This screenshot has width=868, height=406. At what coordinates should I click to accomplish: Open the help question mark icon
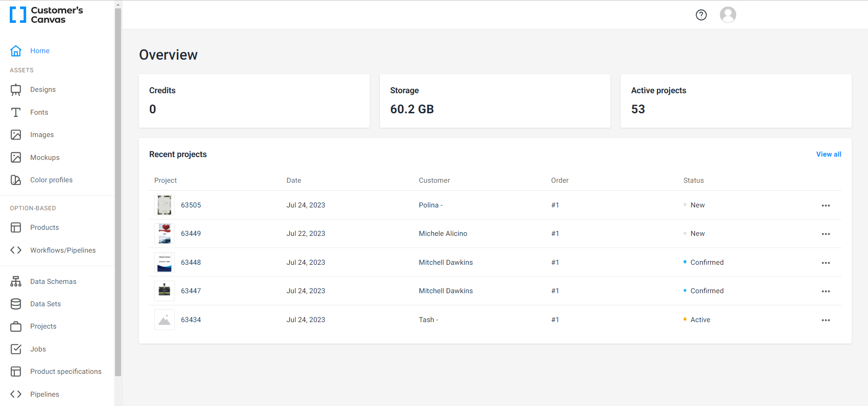pos(701,15)
